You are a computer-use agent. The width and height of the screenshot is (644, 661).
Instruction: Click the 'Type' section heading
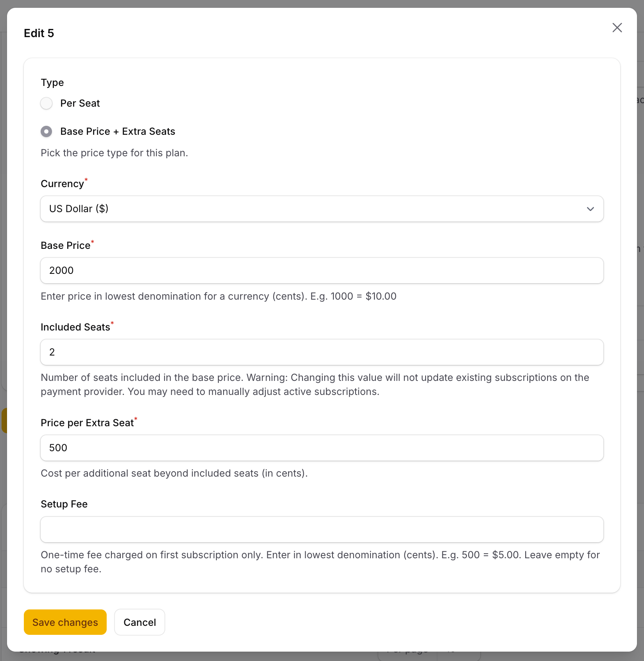tap(52, 83)
